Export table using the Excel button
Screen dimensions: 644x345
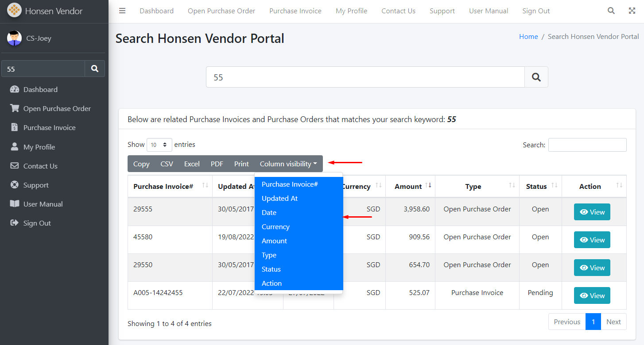tap(192, 164)
